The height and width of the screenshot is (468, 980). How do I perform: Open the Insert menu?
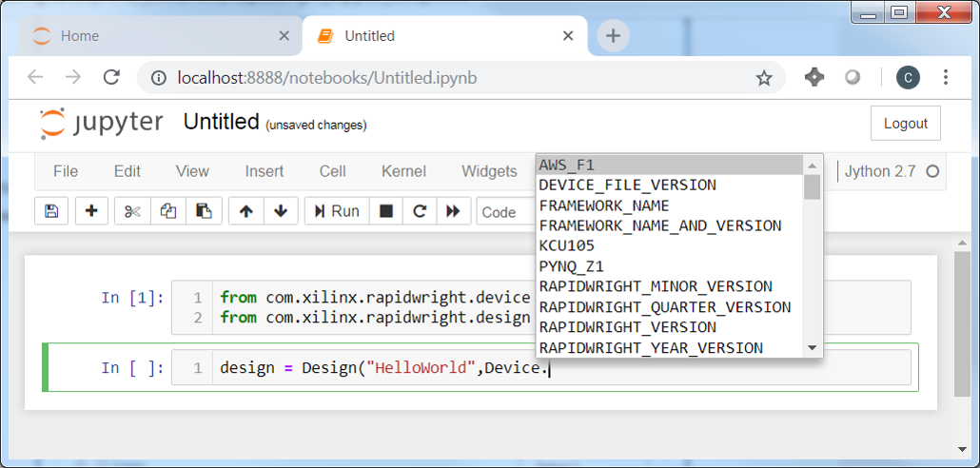pos(265,171)
